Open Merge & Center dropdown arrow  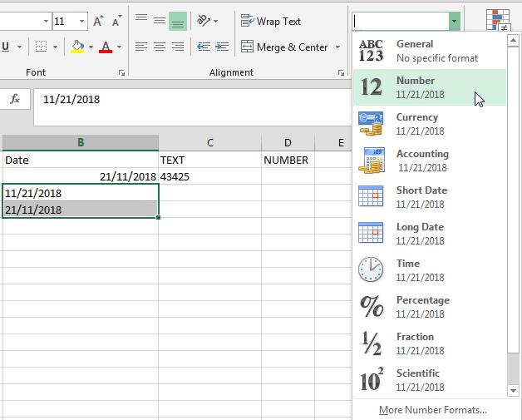coord(337,47)
